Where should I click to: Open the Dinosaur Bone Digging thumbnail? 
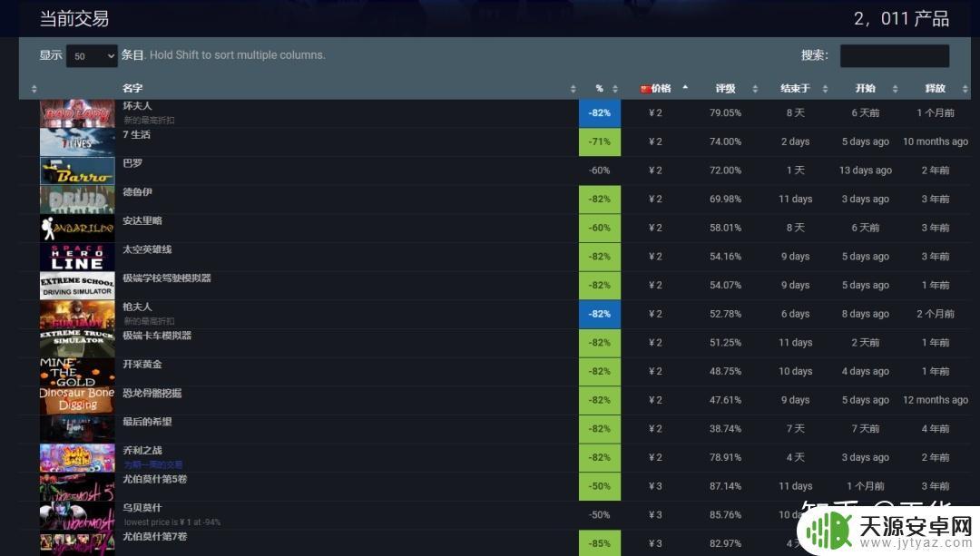(x=77, y=401)
